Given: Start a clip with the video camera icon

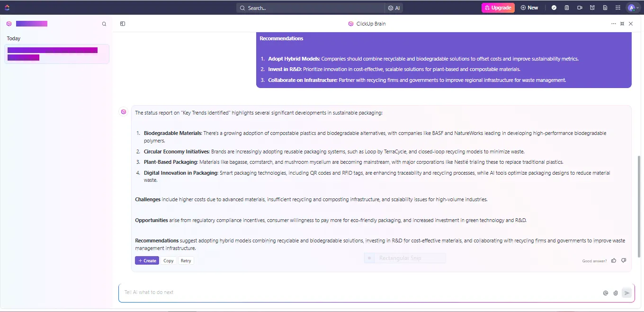Looking at the screenshot, I should coord(580,8).
